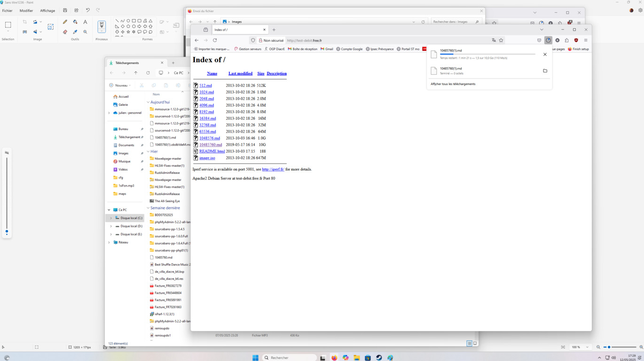Expand Disque local (D:) tree node
Screen dimensions: 644x361
click(x=111, y=226)
